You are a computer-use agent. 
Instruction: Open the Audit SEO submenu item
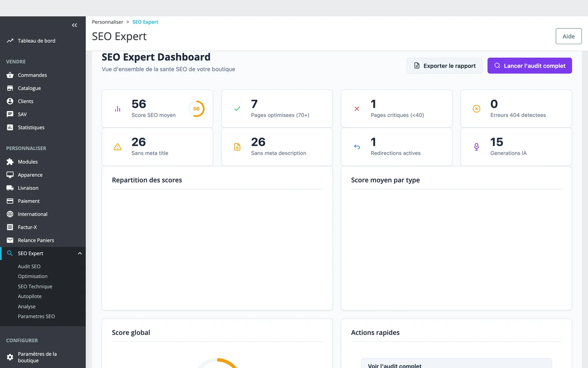pos(29,266)
